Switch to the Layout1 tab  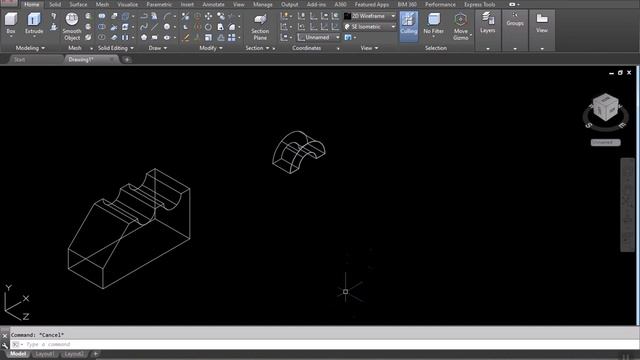pyautogui.click(x=44, y=354)
